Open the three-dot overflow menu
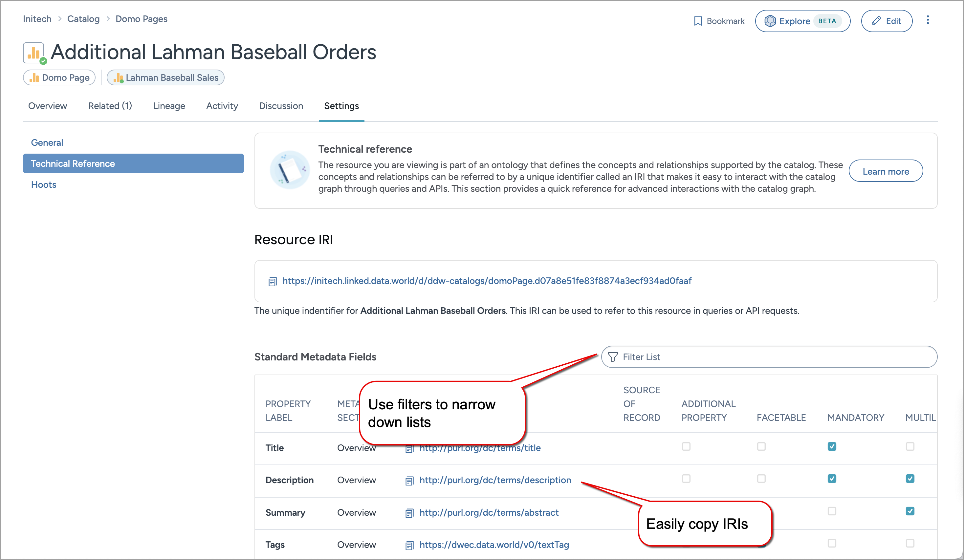Image resolution: width=964 pixels, height=560 pixels. coord(928,20)
